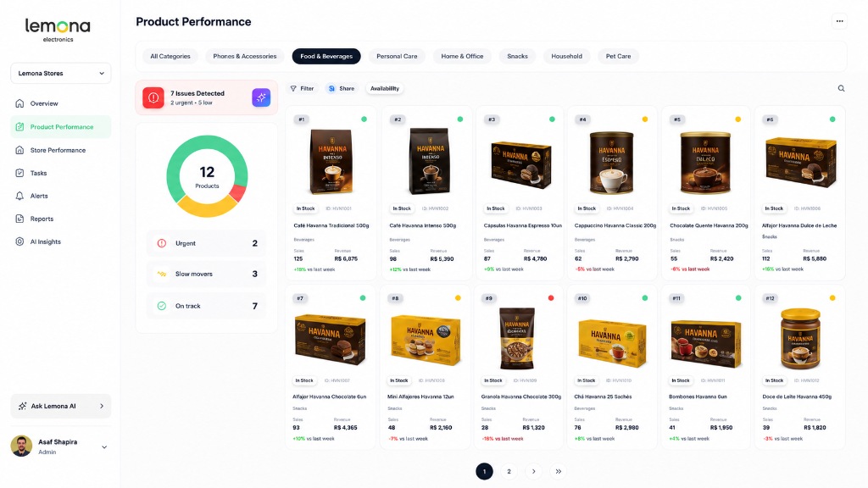868x488 pixels.
Task: Click the products donut chart
Action: [207, 176]
